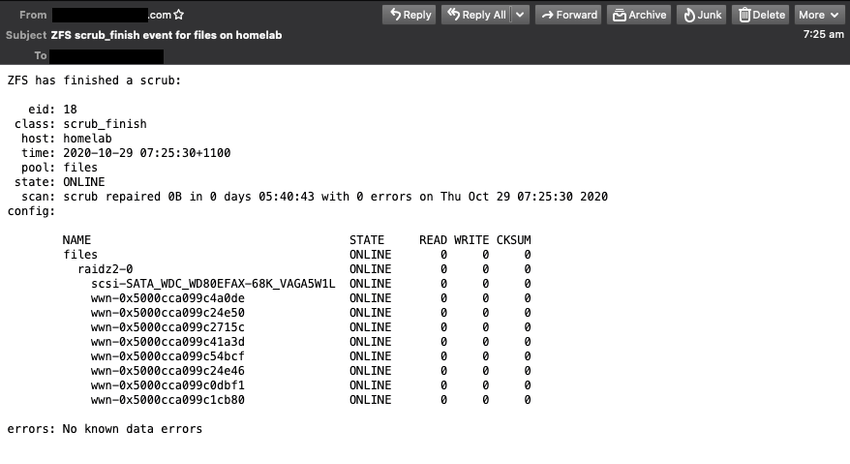Open the Reply All dropdown arrow
This screenshot has height=464, width=850.
point(520,15)
